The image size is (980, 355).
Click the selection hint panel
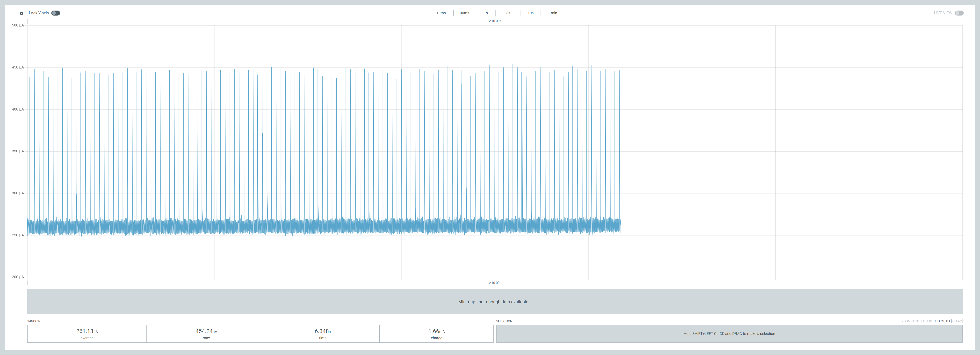point(729,334)
